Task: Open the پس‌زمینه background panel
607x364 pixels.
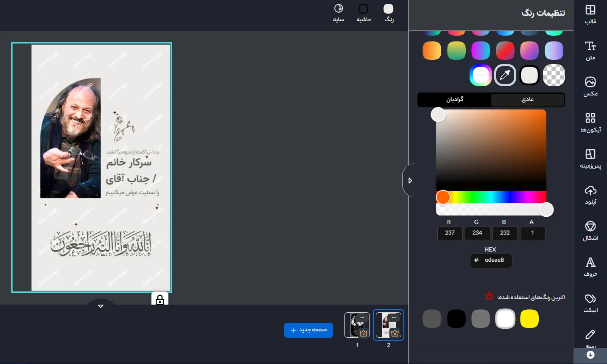Action: click(x=590, y=159)
